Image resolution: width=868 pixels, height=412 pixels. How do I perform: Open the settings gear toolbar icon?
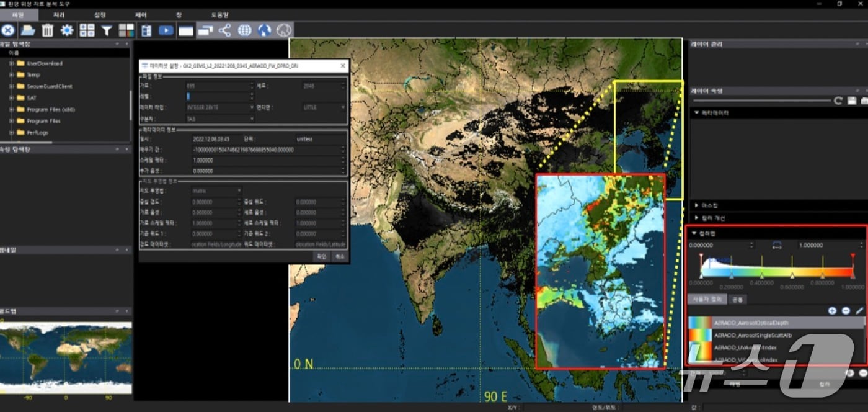67,30
